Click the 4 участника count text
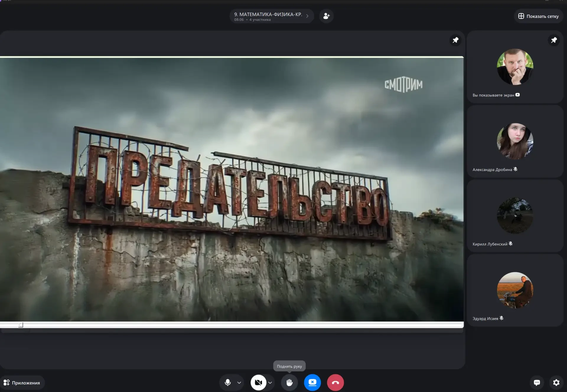The width and height of the screenshot is (567, 392). pyautogui.click(x=260, y=20)
